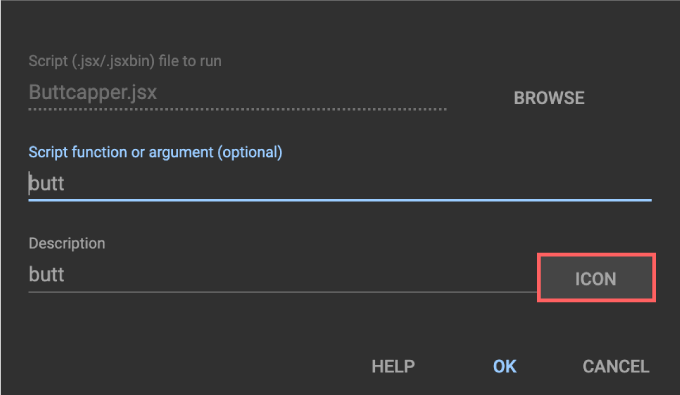Click into the Description text field
The height and width of the screenshot is (395, 680).
pos(282,275)
